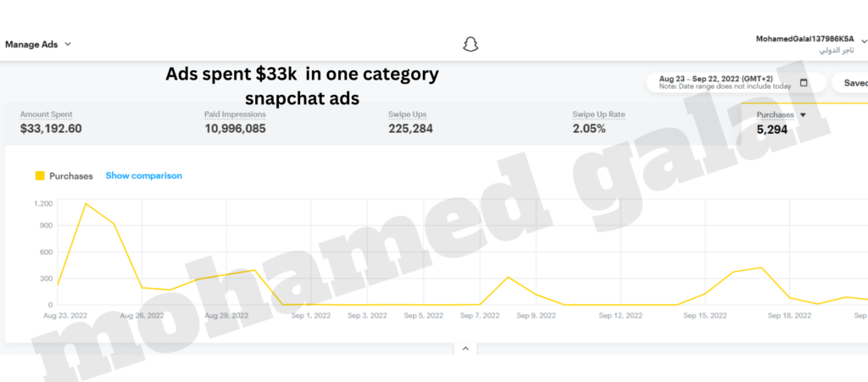868x382 pixels.
Task: Select the Swipe Ups metric
Action: click(x=411, y=122)
